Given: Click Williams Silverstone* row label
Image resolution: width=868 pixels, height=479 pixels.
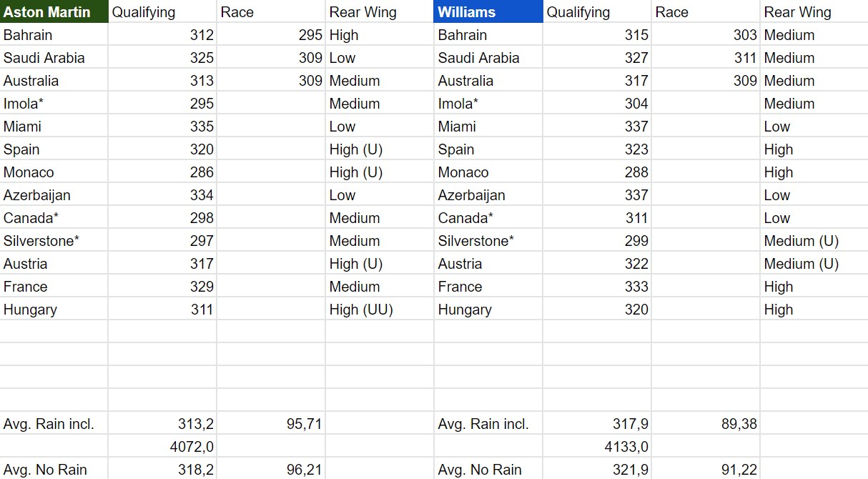Looking at the screenshot, I should pos(488,241).
